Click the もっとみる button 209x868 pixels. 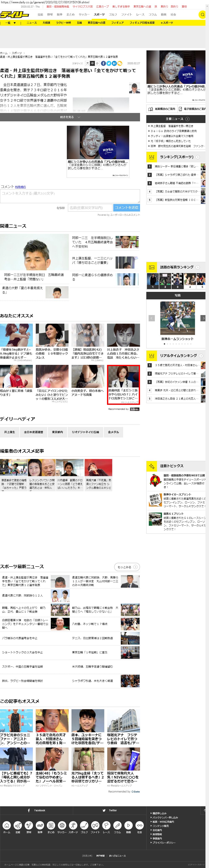127,567
